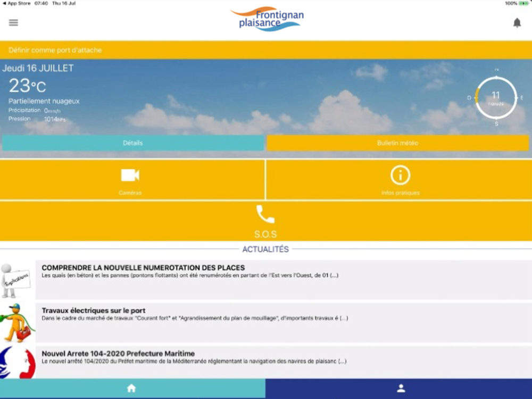Tap the Frontignan plaisance logo
532x399 pixels.
267,19
